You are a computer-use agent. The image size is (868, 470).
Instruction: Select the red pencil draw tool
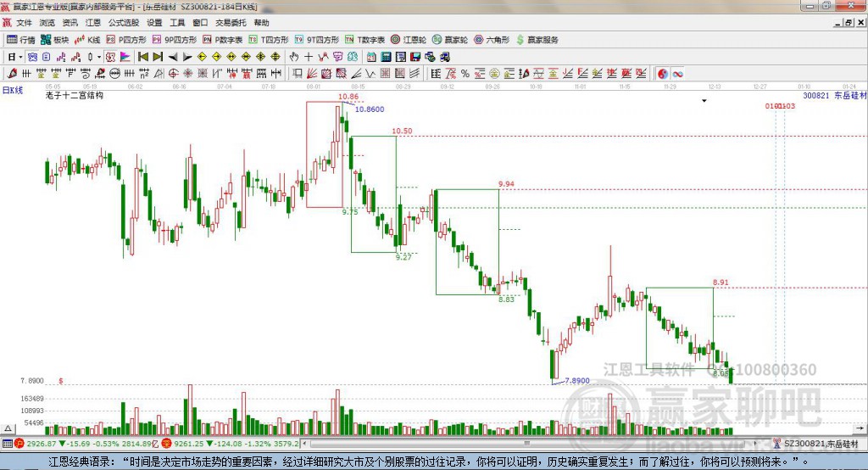point(12,73)
